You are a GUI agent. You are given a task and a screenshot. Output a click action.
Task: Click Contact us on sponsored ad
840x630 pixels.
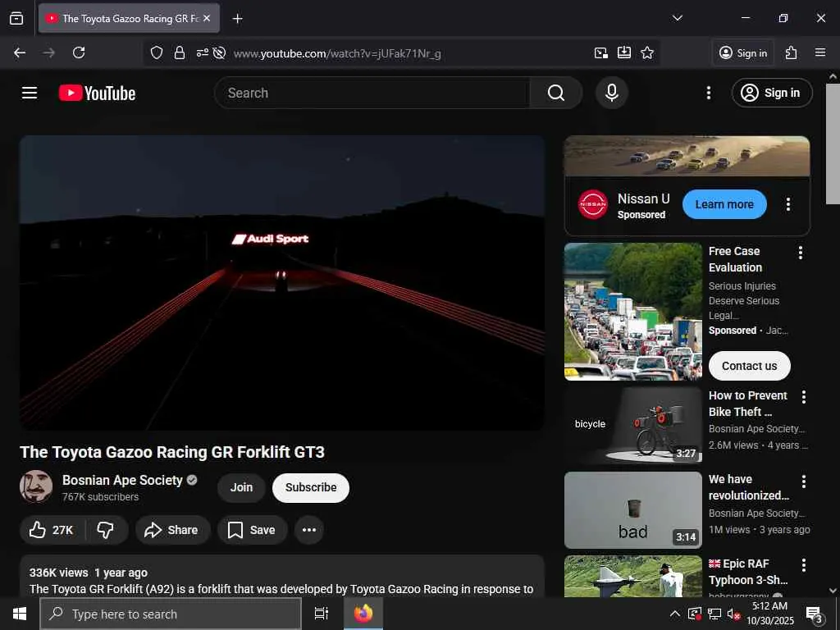click(749, 366)
